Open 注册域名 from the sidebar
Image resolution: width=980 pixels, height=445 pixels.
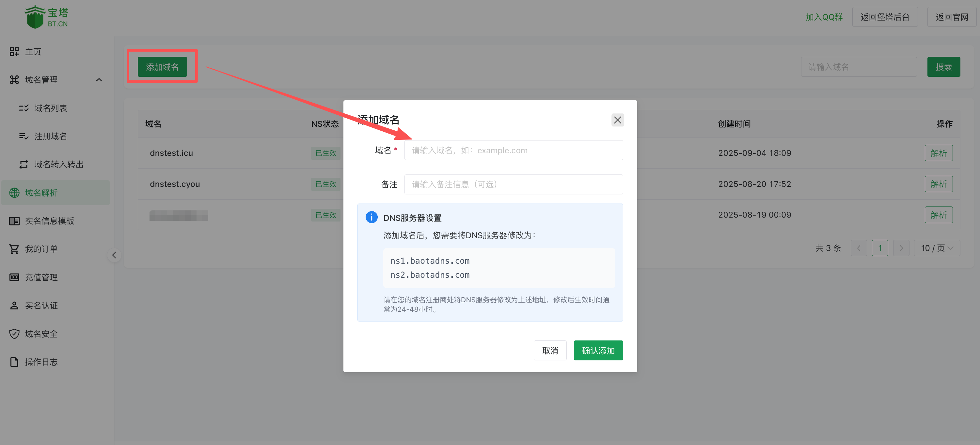pyautogui.click(x=24, y=136)
